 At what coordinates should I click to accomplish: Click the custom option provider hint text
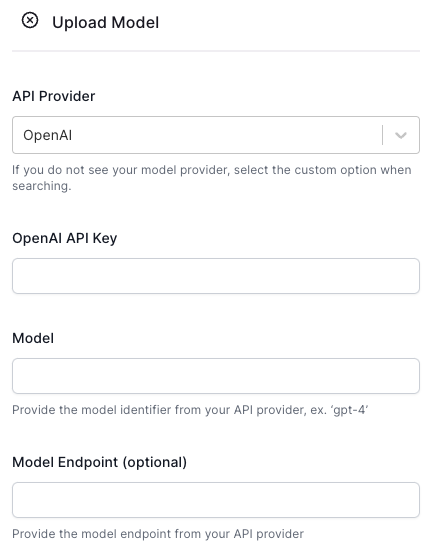click(212, 178)
